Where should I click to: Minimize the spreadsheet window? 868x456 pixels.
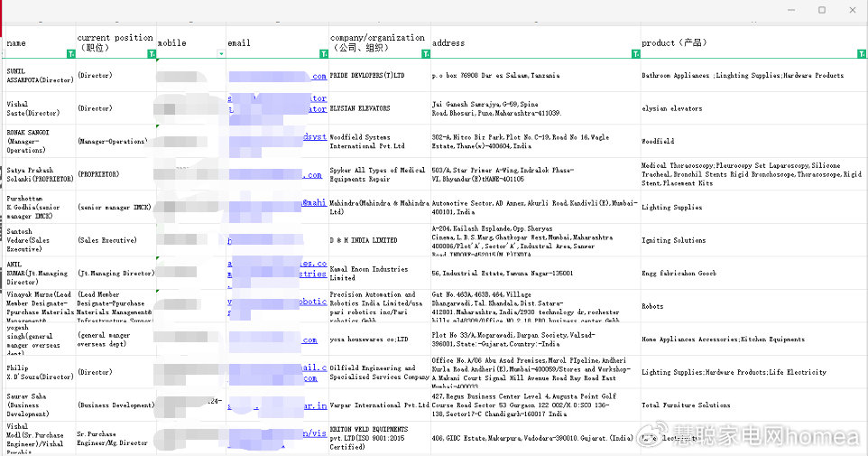791,10
